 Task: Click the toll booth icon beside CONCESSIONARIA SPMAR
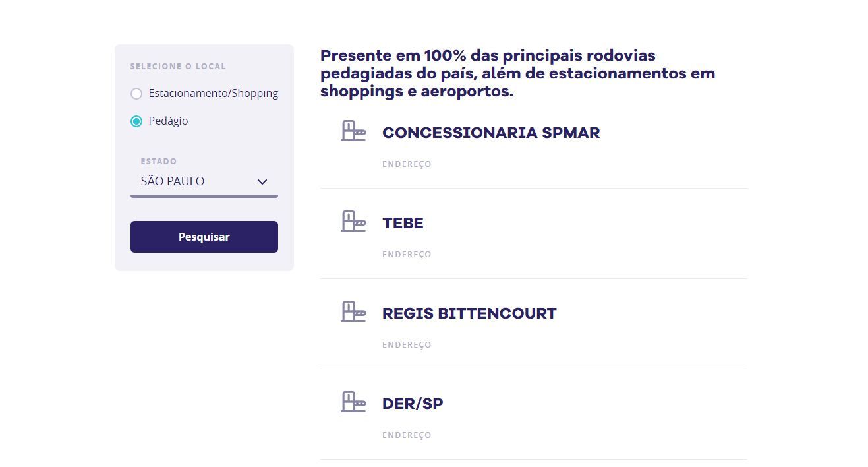[x=353, y=131]
